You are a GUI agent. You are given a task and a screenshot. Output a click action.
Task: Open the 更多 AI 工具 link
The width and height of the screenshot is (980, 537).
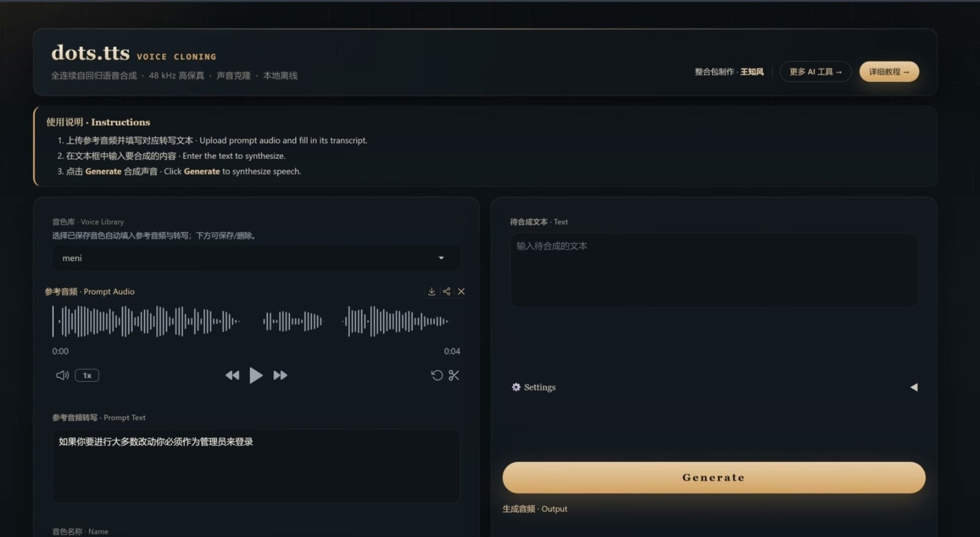(x=815, y=72)
